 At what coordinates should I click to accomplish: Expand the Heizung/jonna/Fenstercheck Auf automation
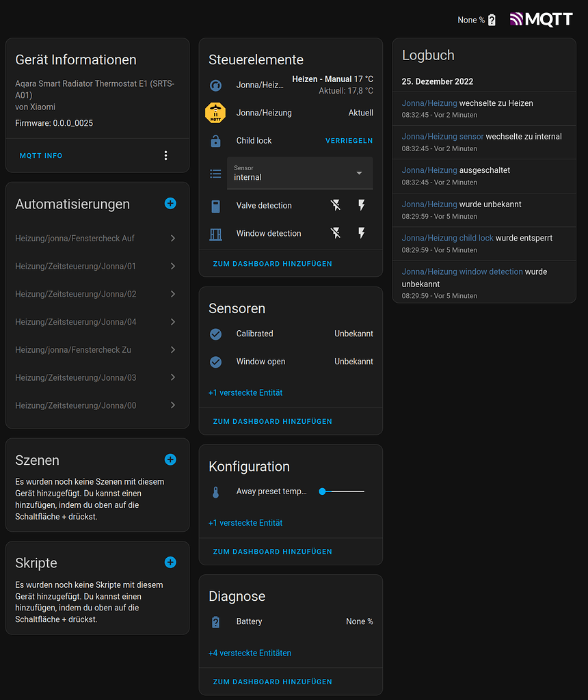[96, 238]
